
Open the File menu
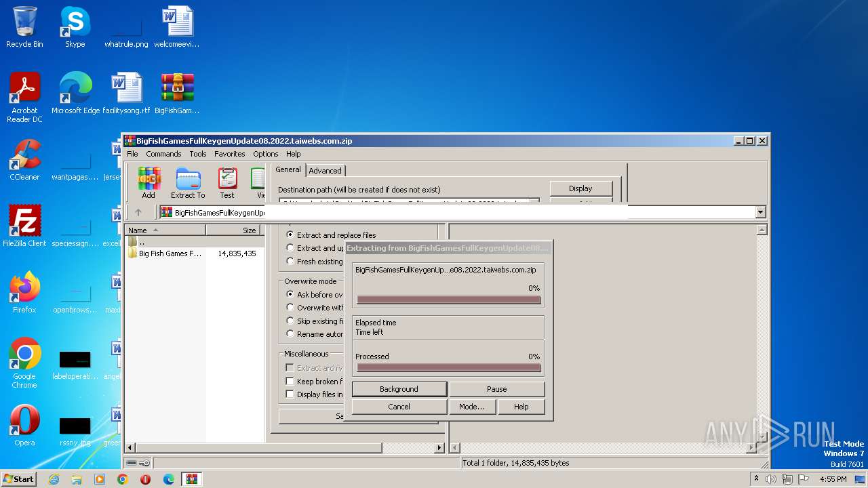pos(132,154)
